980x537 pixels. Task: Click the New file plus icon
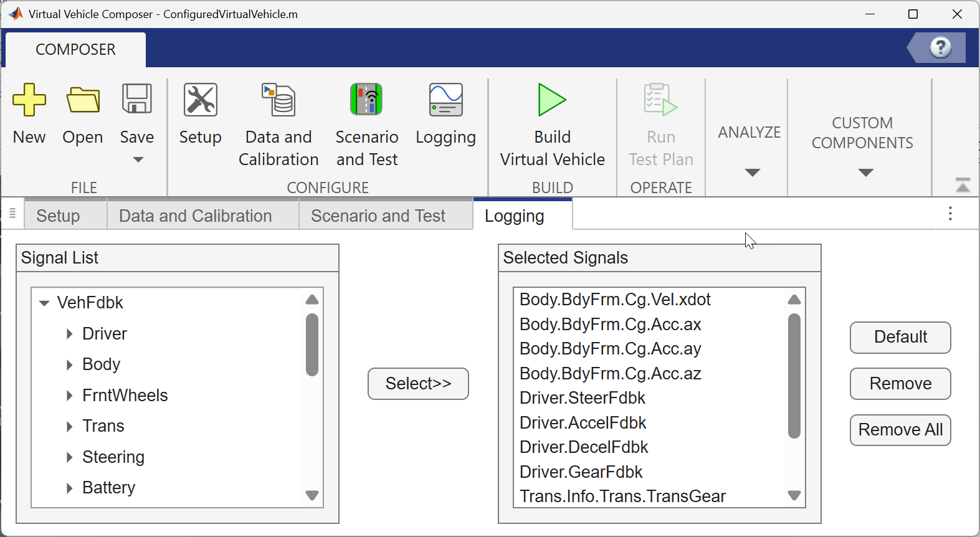(29, 100)
